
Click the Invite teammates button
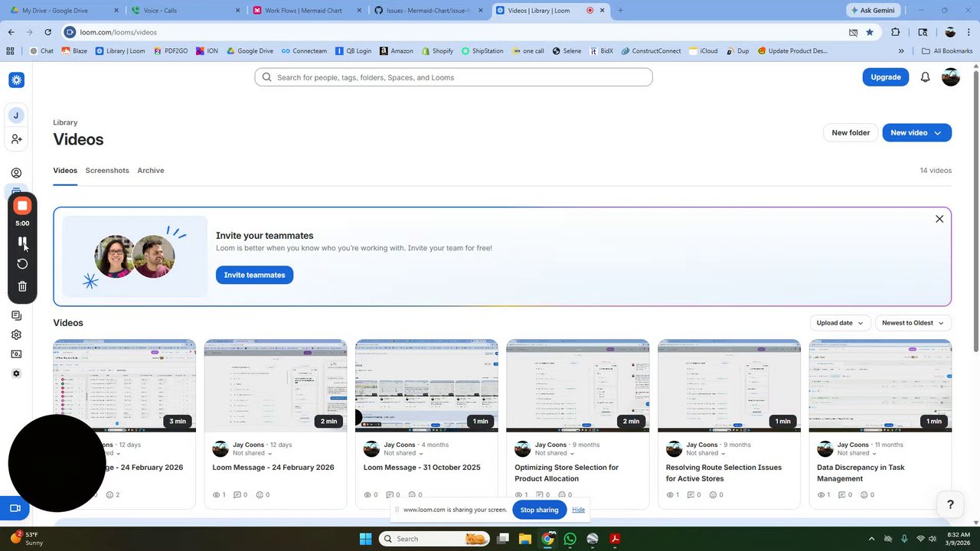(x=254, y=275)
